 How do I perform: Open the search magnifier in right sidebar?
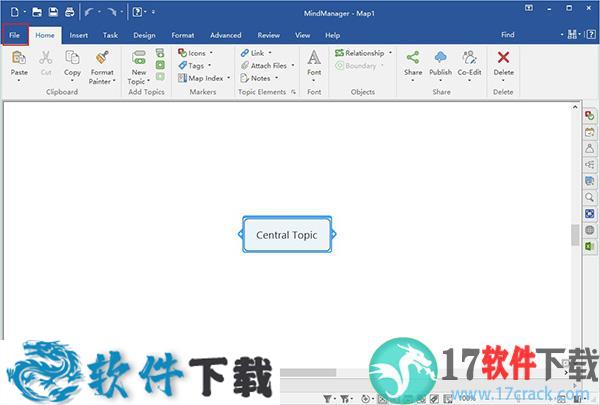pos(590,197)
